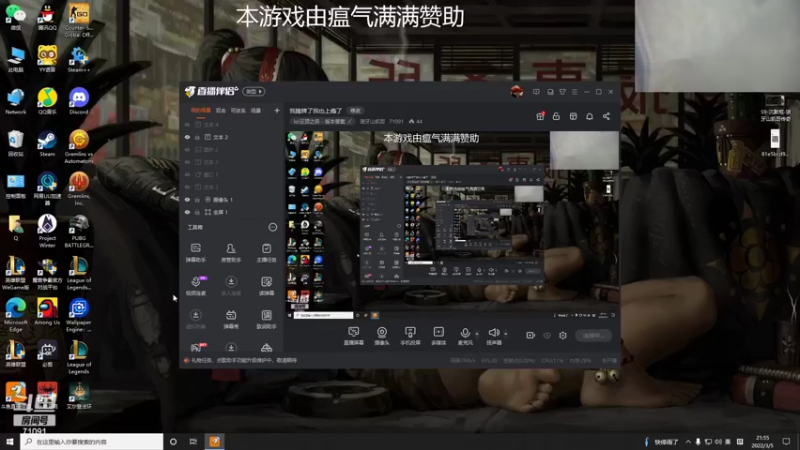Open the 弹幕秀 tool
800x450 pixels.
coord(231,319)
